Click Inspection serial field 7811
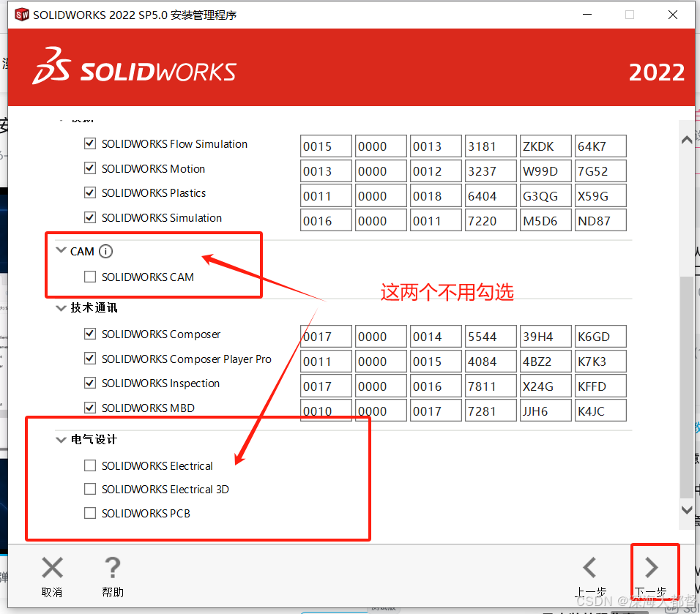Viewport: 700px width, 614px height. [491, 386]
